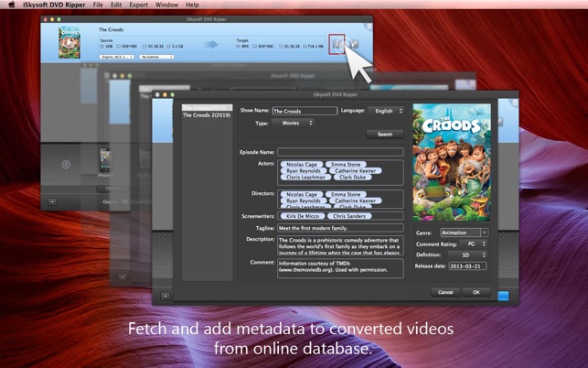Open the Apple menu
This screenshot has width=588, height=368.
(11, 5)
